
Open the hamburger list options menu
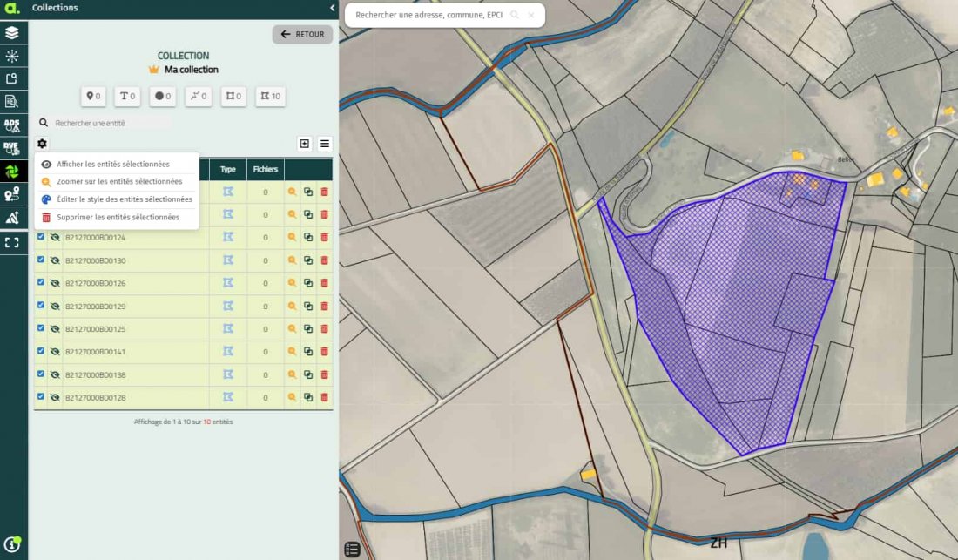(x=325, y=144)
